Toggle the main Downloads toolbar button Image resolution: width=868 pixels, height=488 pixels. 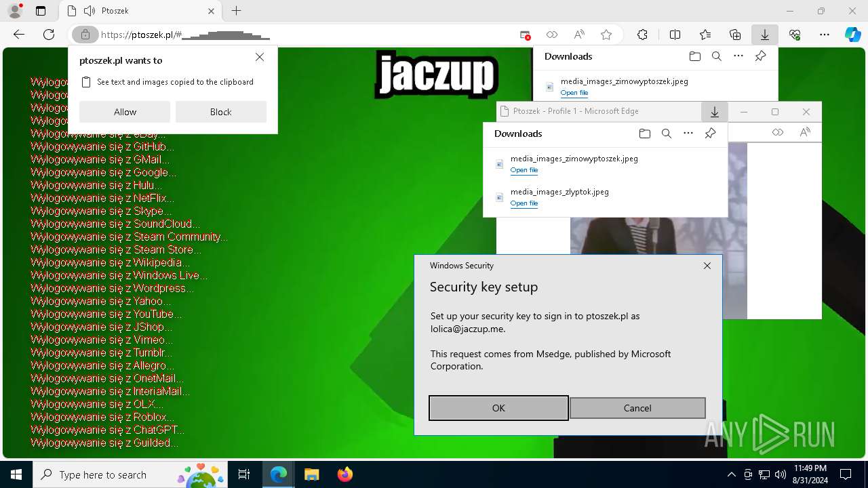pos(765,35)
